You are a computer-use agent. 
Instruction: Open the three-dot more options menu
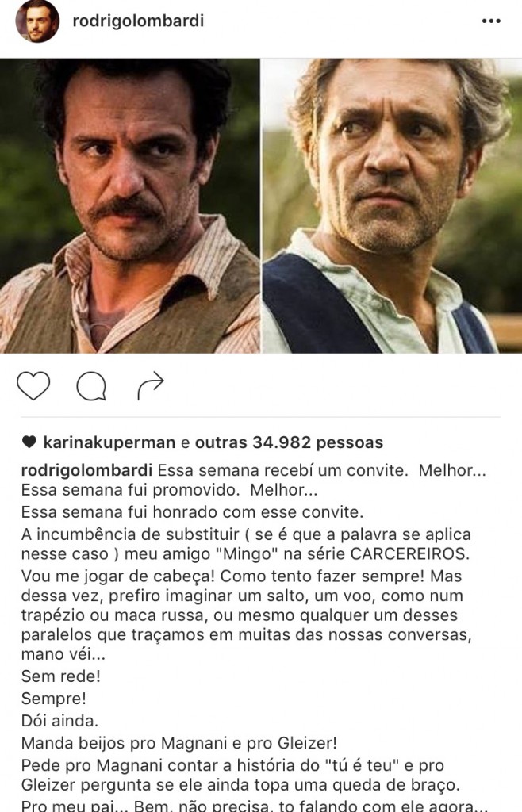491,21
